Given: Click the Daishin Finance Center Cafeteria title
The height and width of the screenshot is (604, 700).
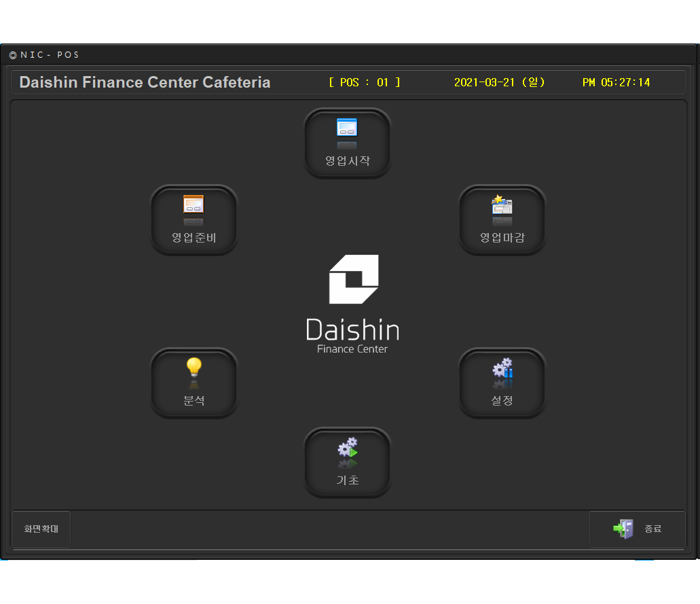Looking at the screenshot, I should 145,82.
